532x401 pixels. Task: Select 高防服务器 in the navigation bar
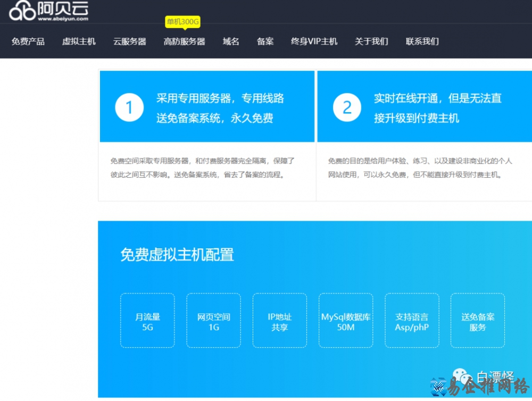[184, 41]
